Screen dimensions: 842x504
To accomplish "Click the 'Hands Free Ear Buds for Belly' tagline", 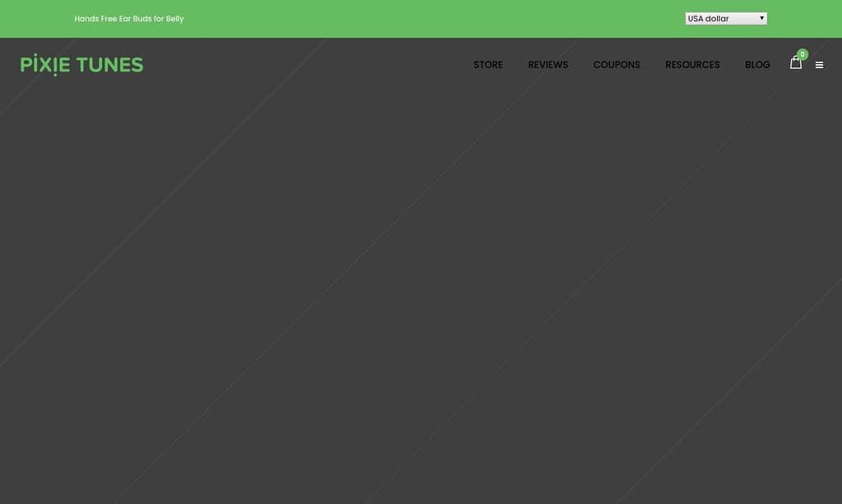I will (x=129, y=18).
